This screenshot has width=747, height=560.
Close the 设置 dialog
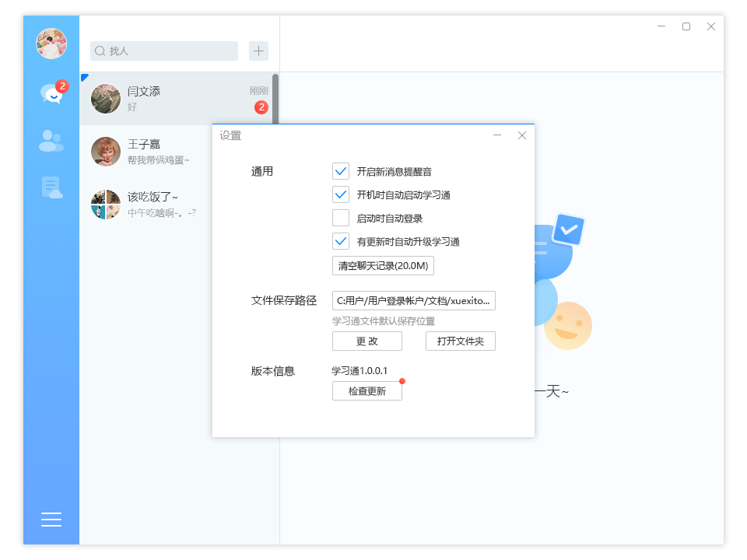pos(522,135)
